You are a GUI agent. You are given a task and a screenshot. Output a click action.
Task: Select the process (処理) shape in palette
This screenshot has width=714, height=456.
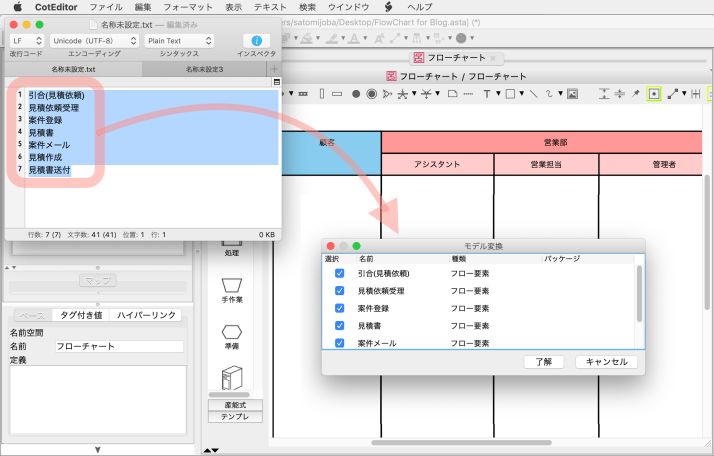coord(232,240)
